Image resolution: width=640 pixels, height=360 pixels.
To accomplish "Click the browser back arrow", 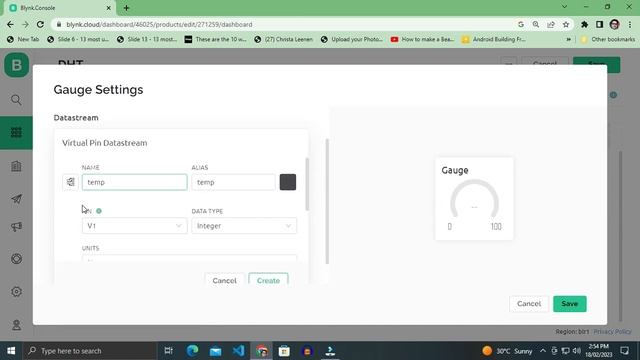I will tap(10, 24).
